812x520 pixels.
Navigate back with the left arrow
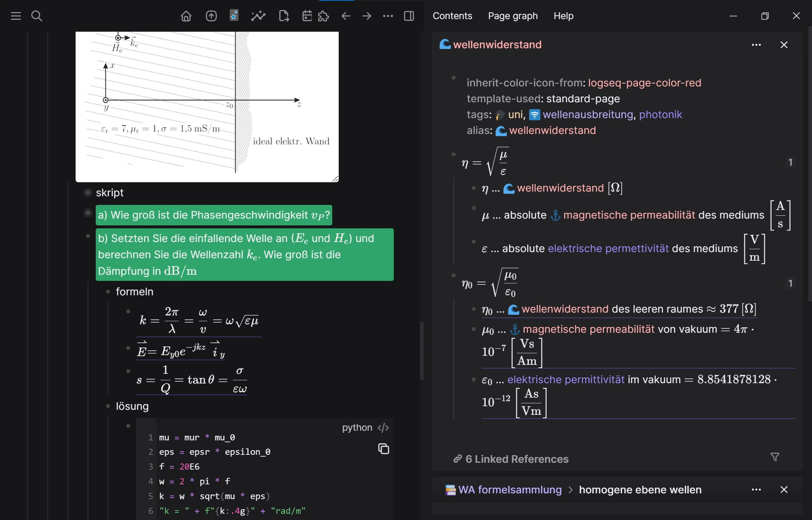pos(346,16)
